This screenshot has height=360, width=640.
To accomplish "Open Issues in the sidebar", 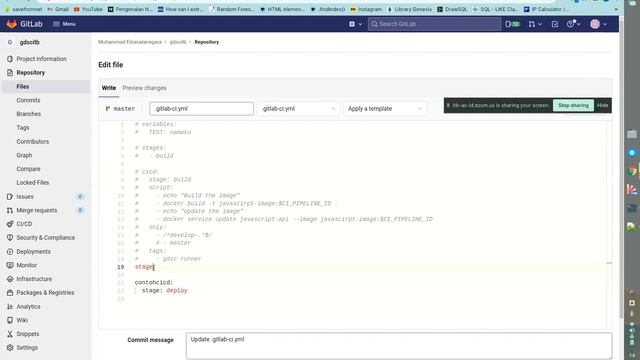I will 25,197.
